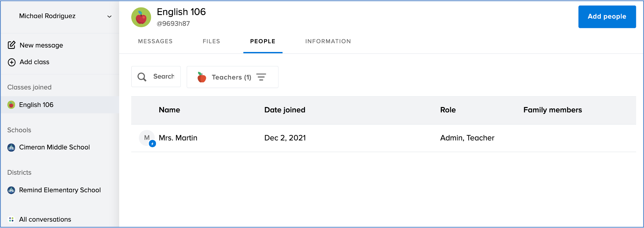Open English 106 in Classes joined
Image resolution: width=644 pixels, height=228 pixels.
[36, 105]
